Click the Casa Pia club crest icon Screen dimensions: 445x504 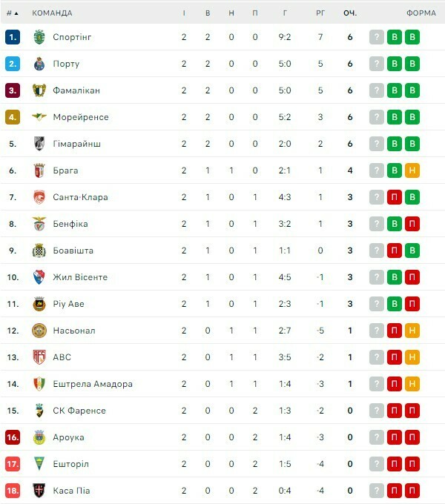39,491
